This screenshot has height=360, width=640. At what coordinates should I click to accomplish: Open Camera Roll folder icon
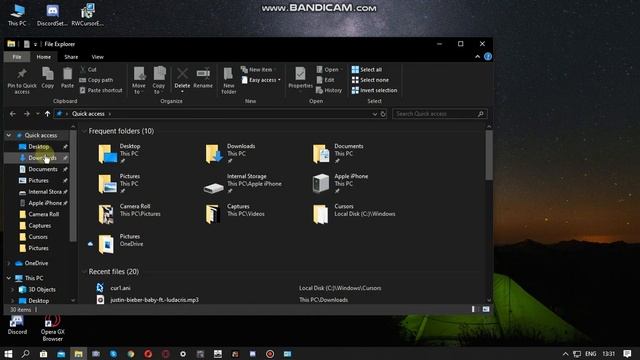click(106, 214)
